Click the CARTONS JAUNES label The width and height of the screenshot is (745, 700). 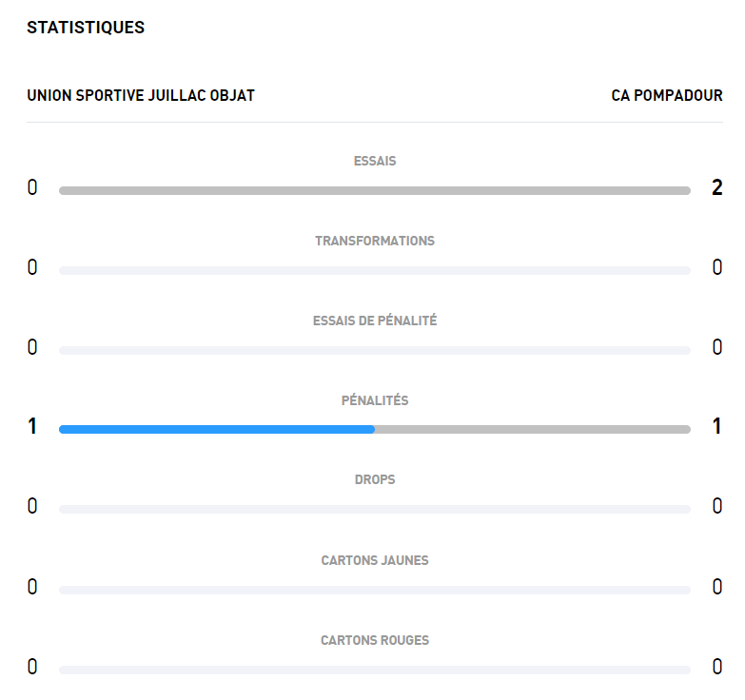point(375,561)
